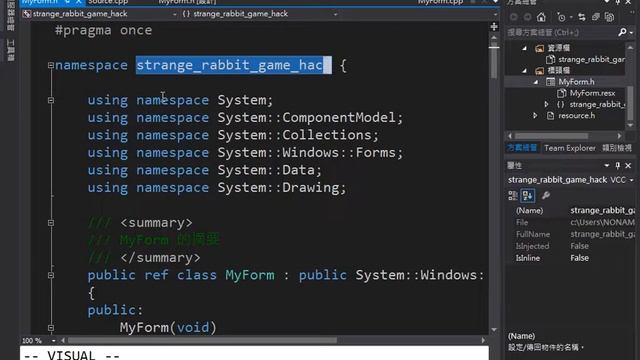Click the forward navigation icon in Solution Explorer

click(527, 17)
